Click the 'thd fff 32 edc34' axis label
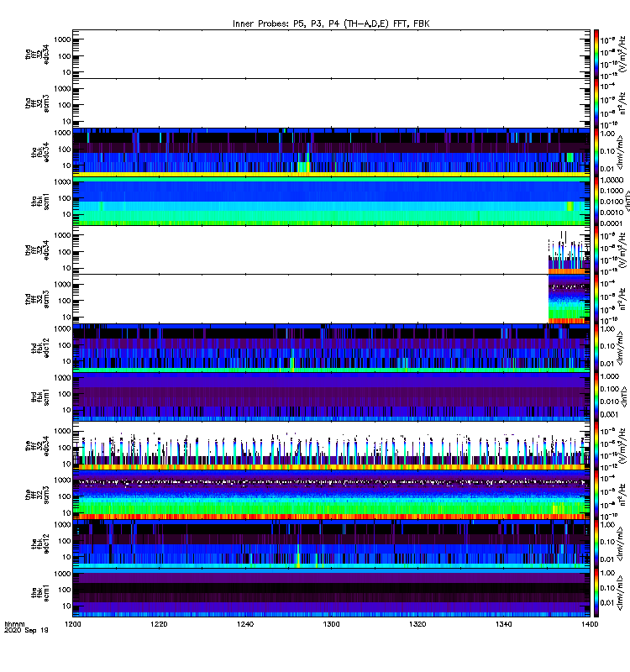The image size is (630, 672). (x=37, y=250)
